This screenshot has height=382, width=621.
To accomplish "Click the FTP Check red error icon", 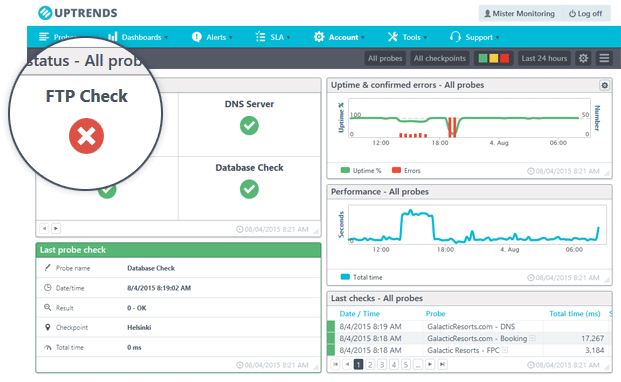I will tap(86, 136).
